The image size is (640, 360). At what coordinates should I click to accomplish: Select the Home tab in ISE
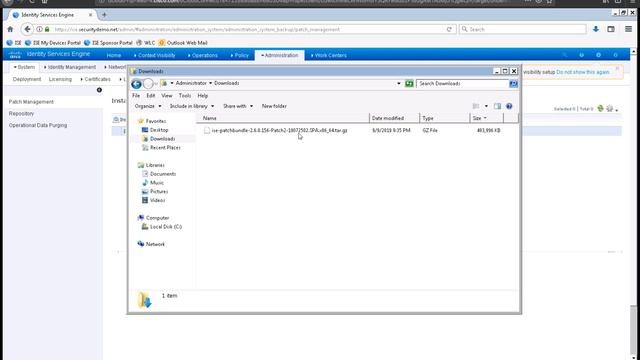point(114,55)
